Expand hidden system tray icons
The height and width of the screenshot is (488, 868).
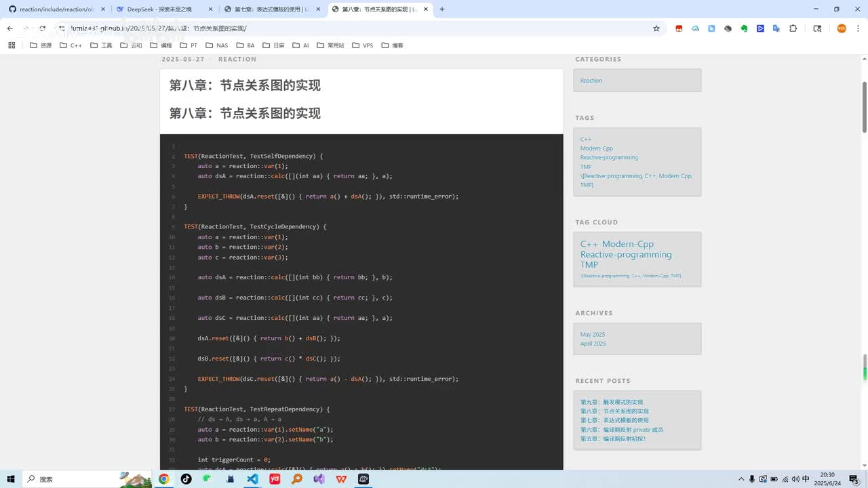point(741,479)
